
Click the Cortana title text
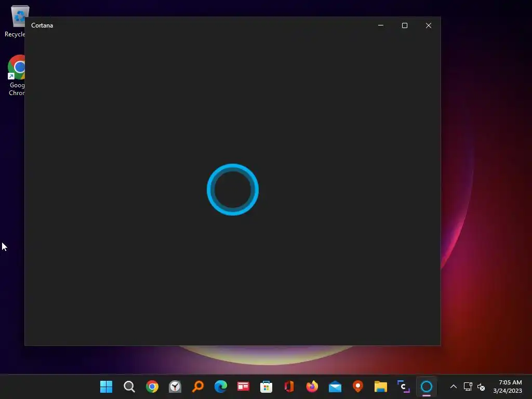[x=42, y=25]
